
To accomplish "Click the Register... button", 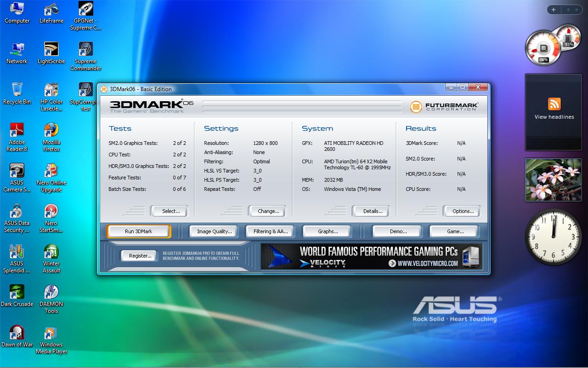I will [140, 256].
